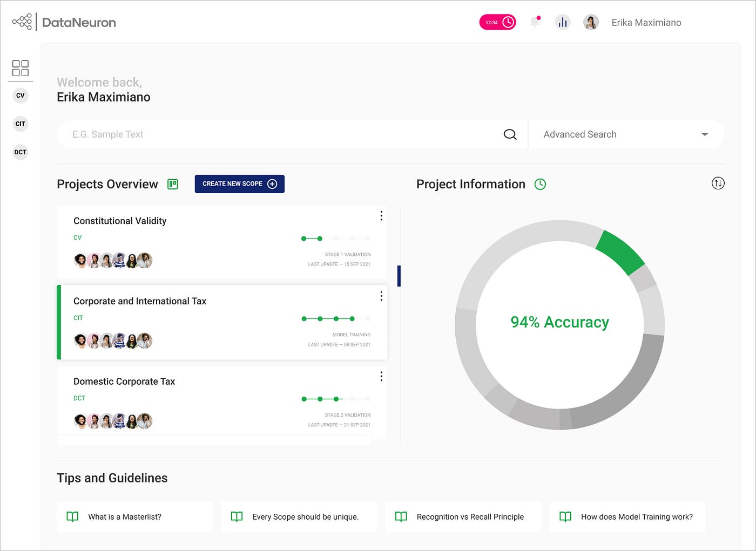Click the Create New Scope button

239,183
